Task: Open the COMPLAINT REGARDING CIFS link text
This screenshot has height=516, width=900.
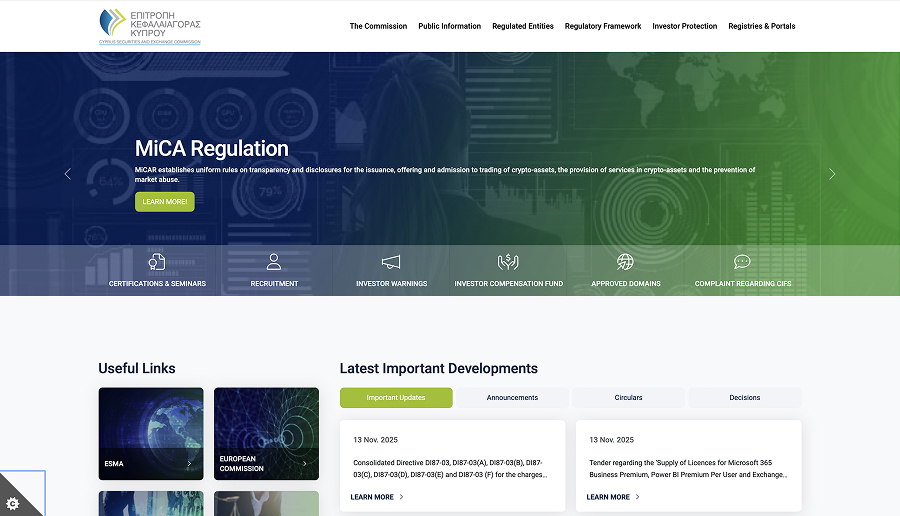Action: 743,284
